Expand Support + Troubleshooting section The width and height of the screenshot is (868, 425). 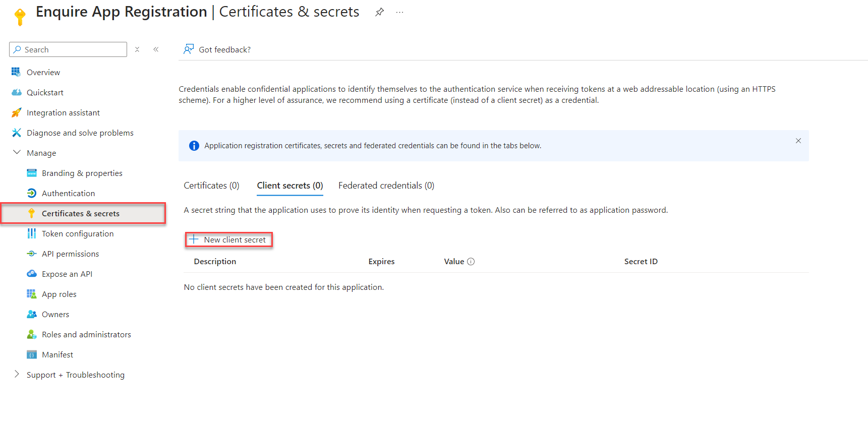click(17, 374)
